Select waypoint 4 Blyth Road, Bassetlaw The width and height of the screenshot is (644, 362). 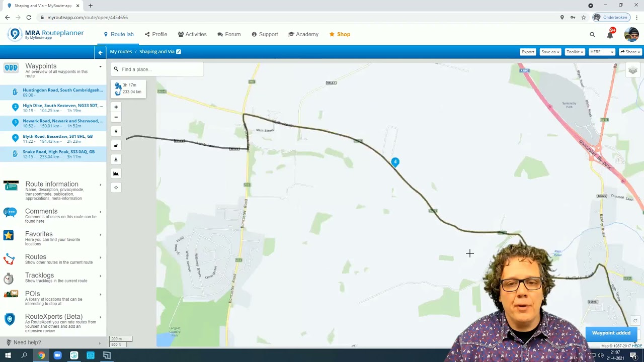[x=53, y=139]
